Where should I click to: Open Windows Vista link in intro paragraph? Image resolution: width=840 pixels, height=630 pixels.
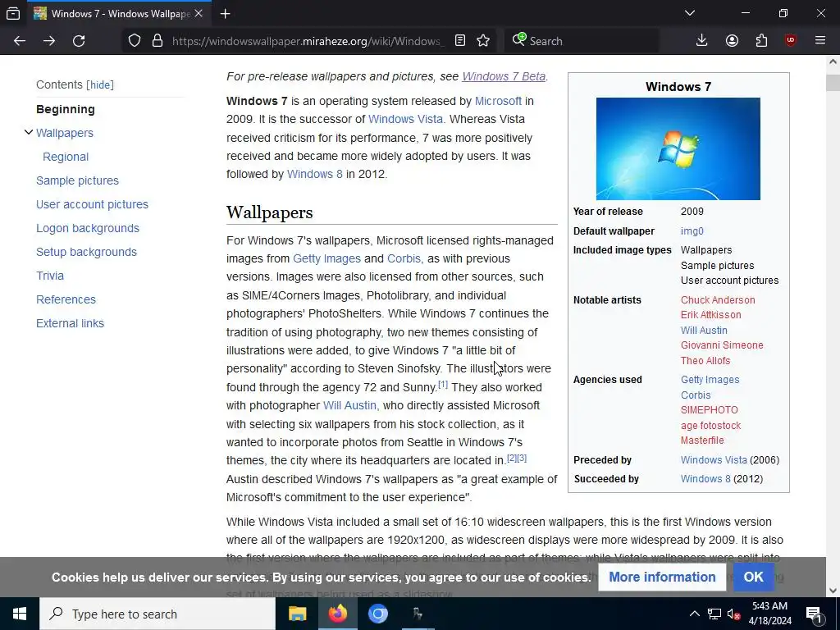pos(405,120)
